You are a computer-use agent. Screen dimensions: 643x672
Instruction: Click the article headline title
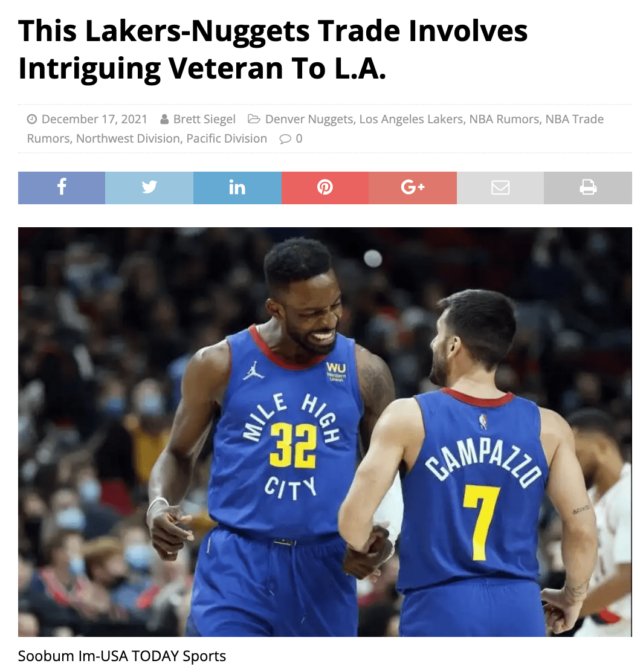[x=273, y=50]
